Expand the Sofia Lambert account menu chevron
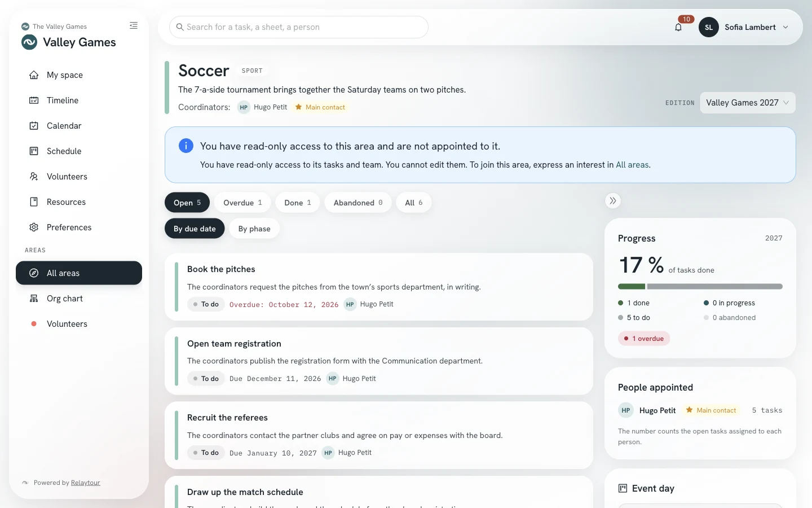 point(785,27)
